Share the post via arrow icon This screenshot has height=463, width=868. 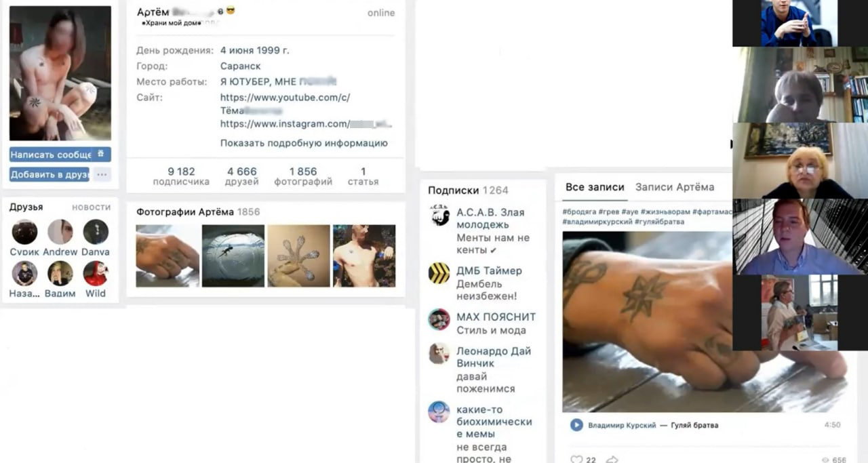[612, 460]
